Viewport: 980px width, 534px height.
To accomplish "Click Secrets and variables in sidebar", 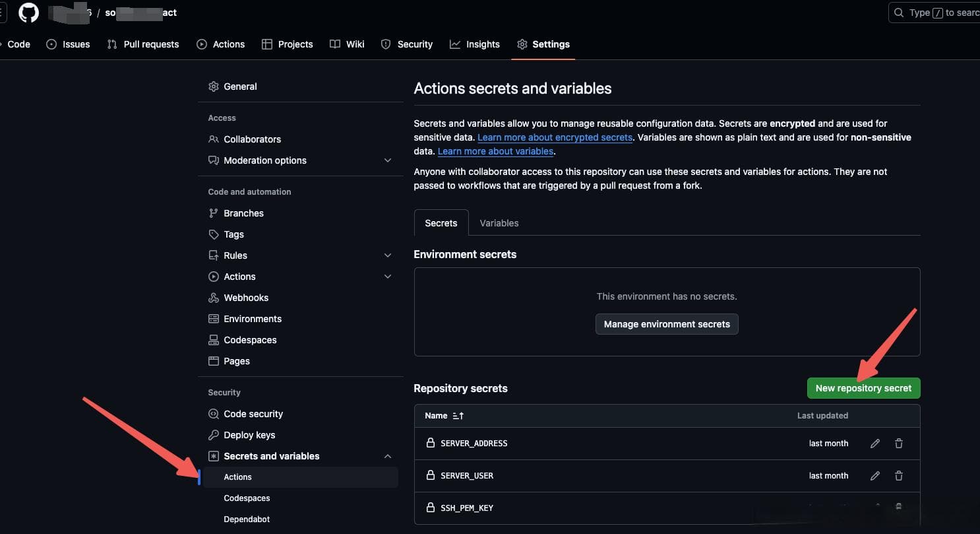I will coord(272,456).
